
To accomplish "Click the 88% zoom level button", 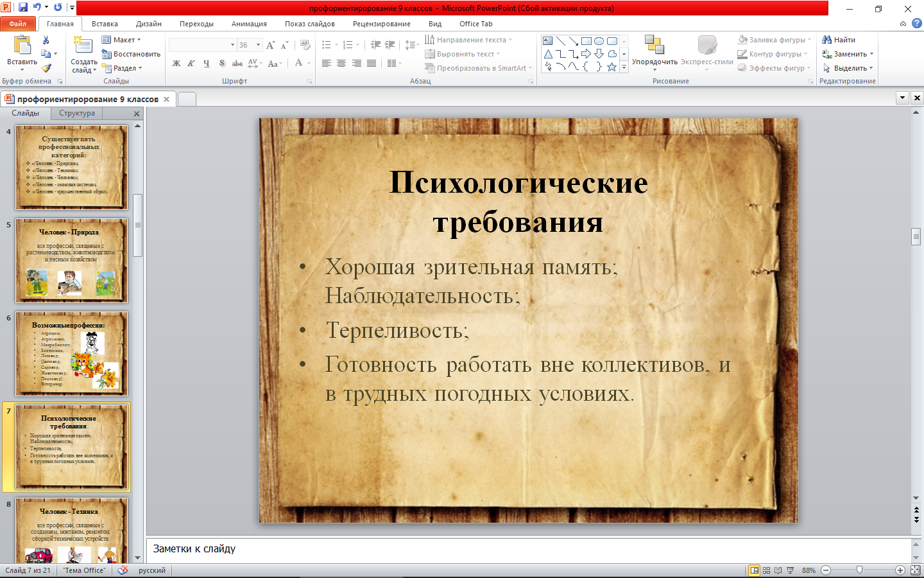I will point(809,570).
